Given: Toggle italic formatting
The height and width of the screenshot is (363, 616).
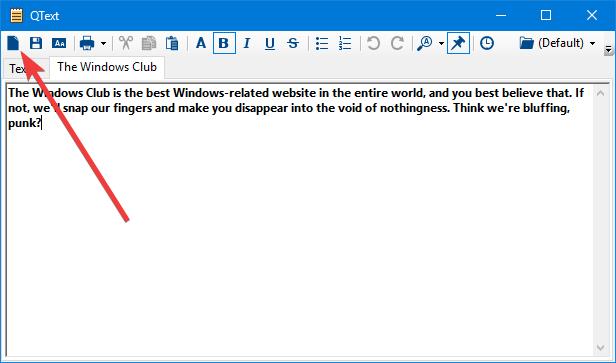Looking at the screenshot, I should (x=247, y=43).
